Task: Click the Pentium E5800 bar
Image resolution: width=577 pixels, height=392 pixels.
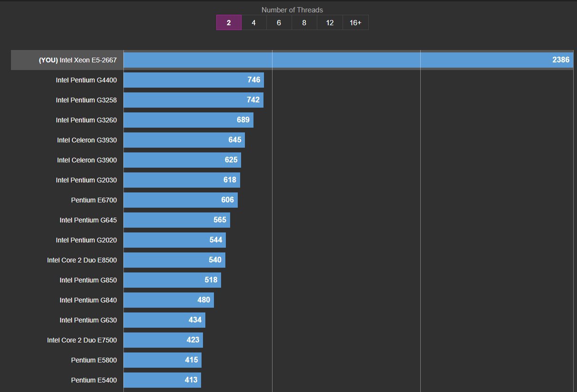Action: [162, 360]
